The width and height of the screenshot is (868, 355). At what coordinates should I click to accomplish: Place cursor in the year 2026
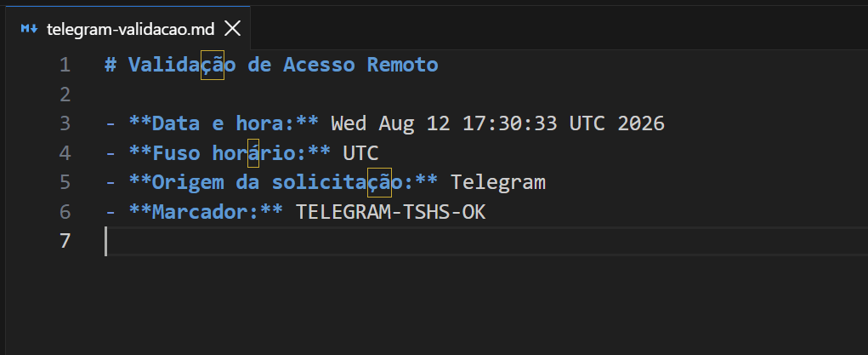641,123
